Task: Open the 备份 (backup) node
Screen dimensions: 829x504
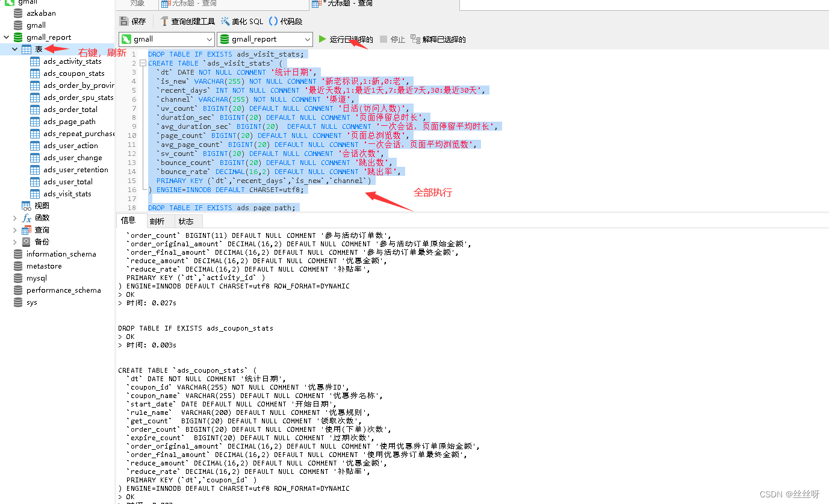Action: click(x=34, y=241)
